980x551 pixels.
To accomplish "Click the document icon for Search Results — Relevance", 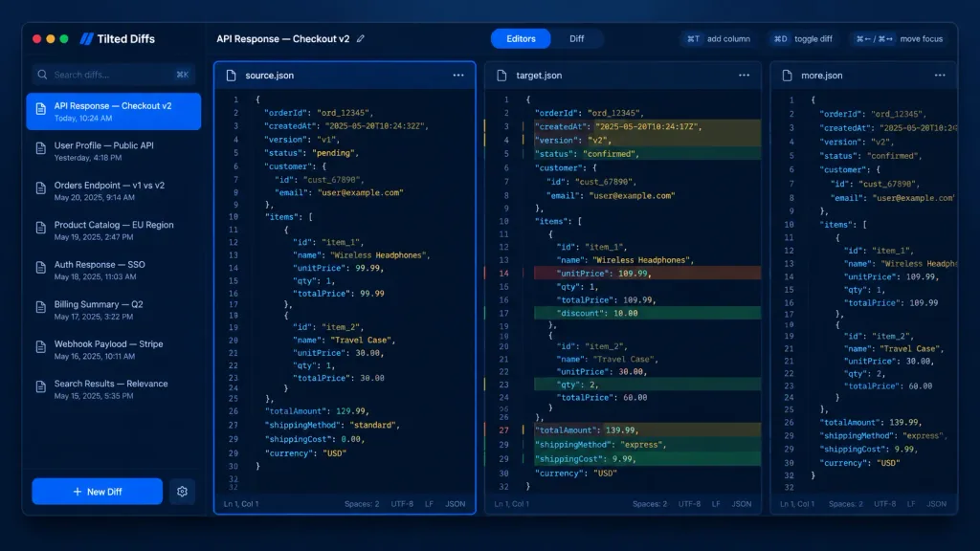I will click(40, 387).
